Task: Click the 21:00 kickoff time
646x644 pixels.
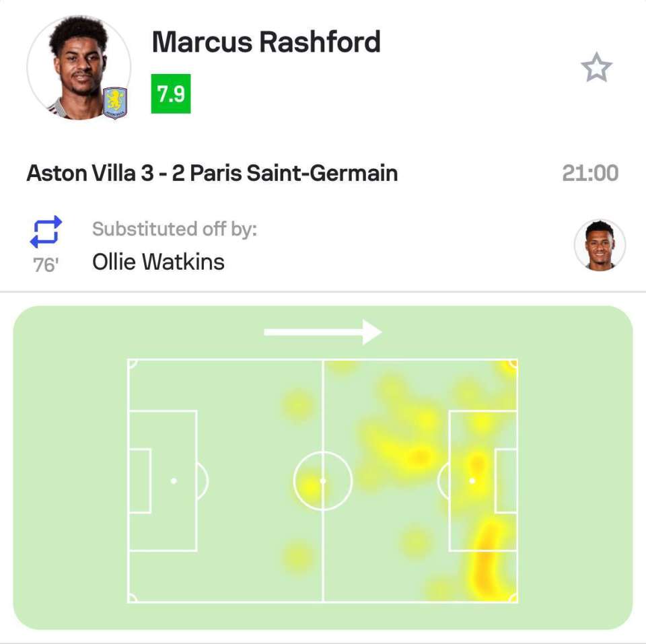Action: [590, 173]
